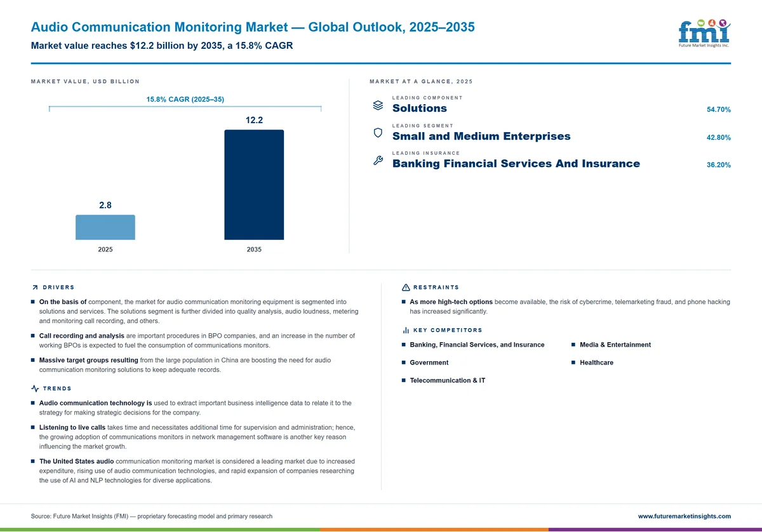762x532 pixels.
Task: Click the layers icon beside Solutions
Action: click(378, 105)
